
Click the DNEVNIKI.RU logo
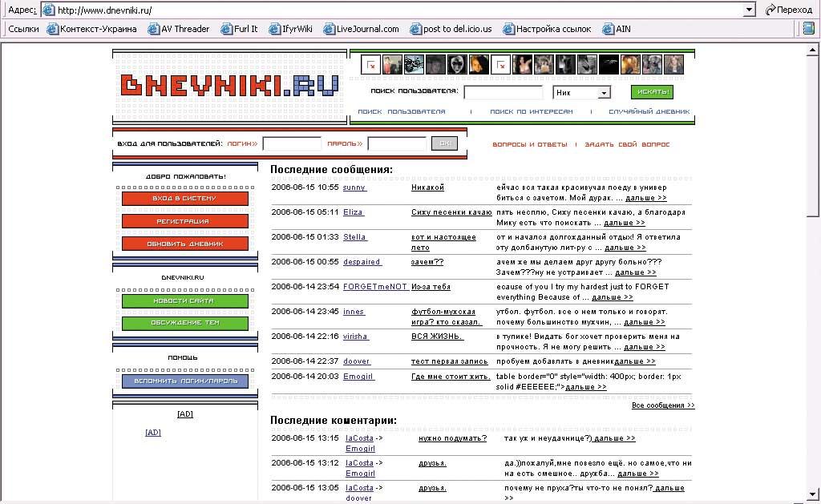[229, 85]
